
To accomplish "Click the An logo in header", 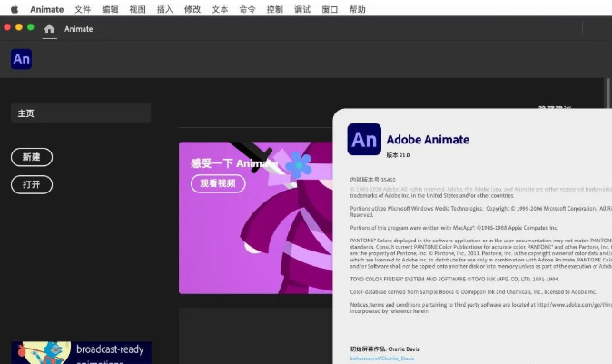I will (x=22, y=59).
